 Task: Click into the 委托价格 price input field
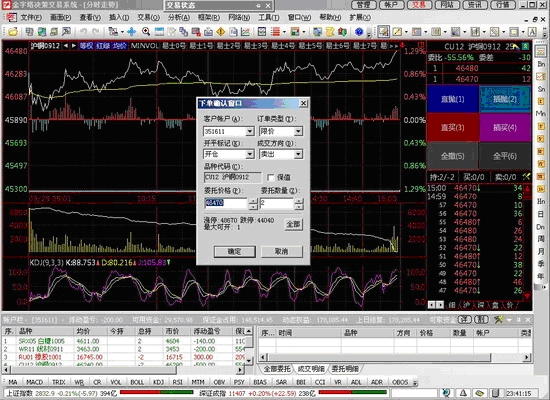pyautogui.click(x=226, y=203)
